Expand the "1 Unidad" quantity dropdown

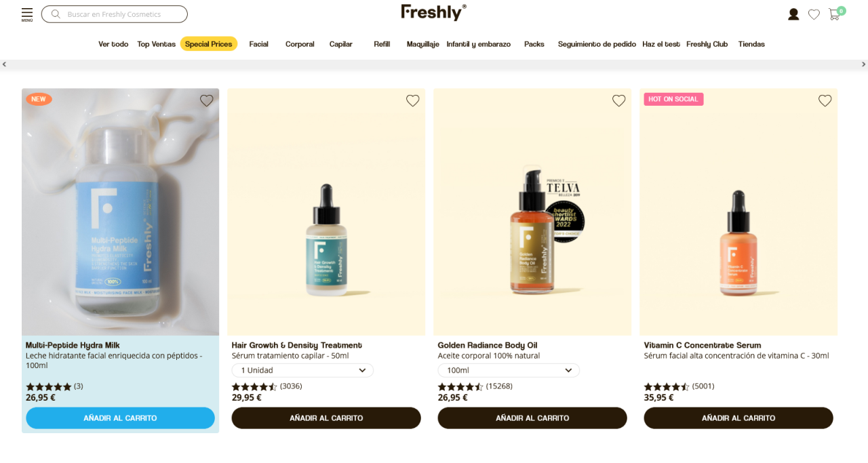click(x=302, y=370)
